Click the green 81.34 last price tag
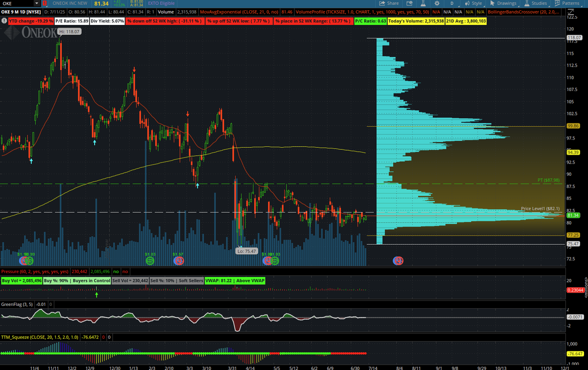The width and height of the screenshot is (588, 370). tap(573, 215)
